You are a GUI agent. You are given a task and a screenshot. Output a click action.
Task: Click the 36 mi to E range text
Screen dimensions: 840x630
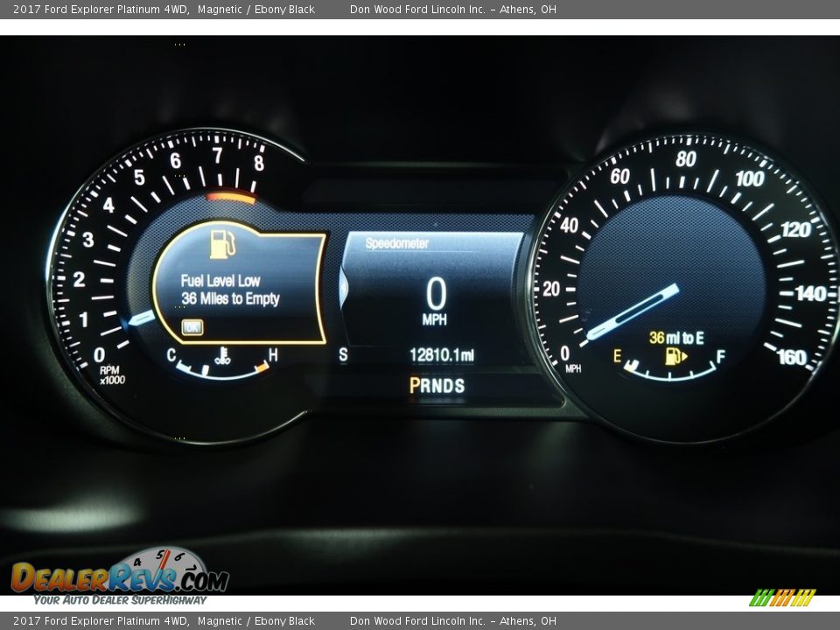coord(676,337)
